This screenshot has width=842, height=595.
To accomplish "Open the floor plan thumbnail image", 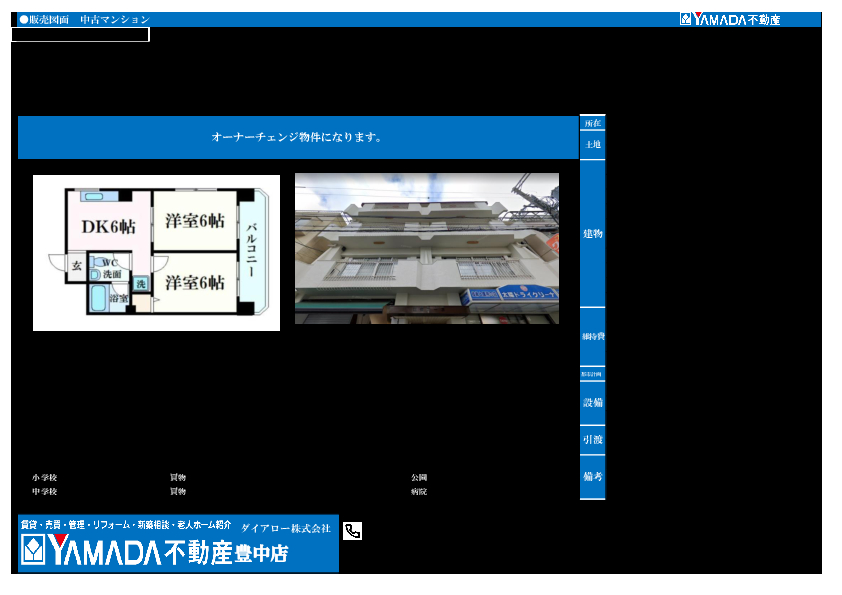I will pos(156,252).
